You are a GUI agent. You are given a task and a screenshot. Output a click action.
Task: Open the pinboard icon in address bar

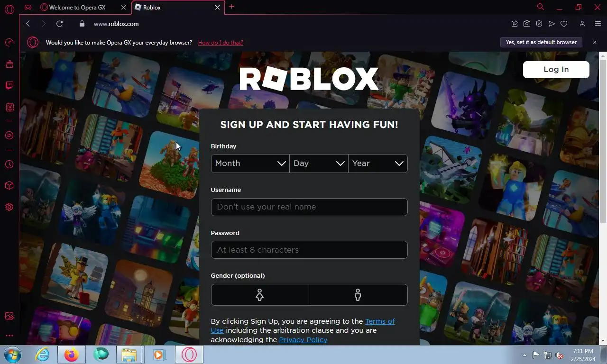(x=515, y=24)
